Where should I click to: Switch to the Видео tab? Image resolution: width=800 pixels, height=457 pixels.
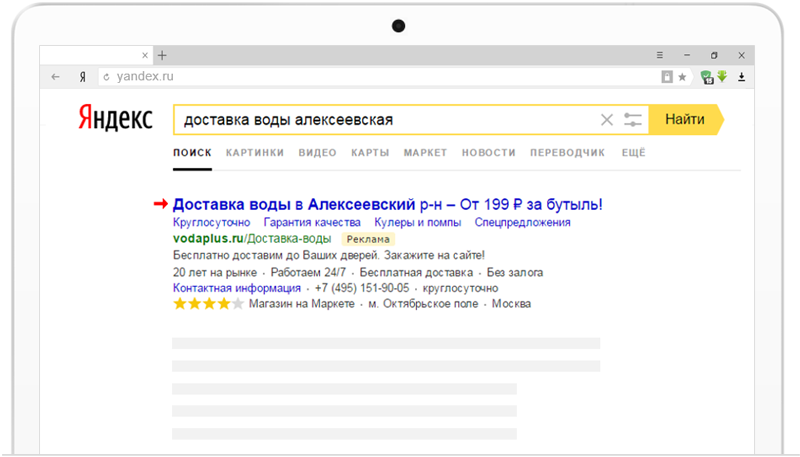coord(317,153)
